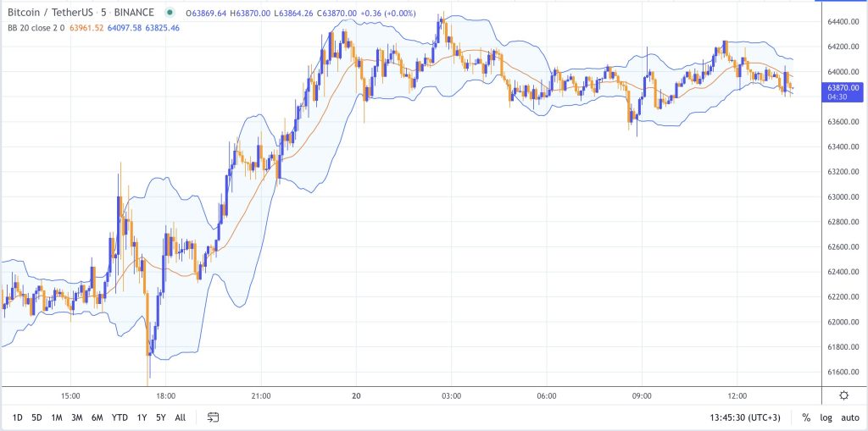Click the green market status dot
The height and width of the screenshot is (431, 868).
tap(170, 13)
